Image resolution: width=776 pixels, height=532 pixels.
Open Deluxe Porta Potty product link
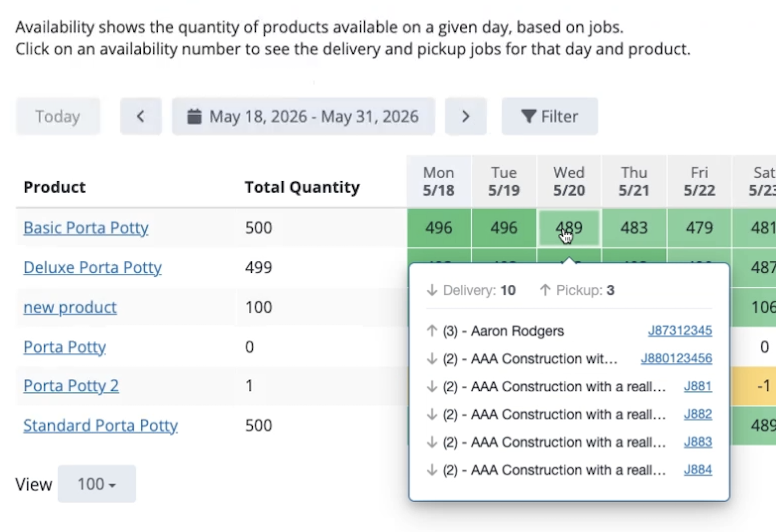tap(92, 267)
